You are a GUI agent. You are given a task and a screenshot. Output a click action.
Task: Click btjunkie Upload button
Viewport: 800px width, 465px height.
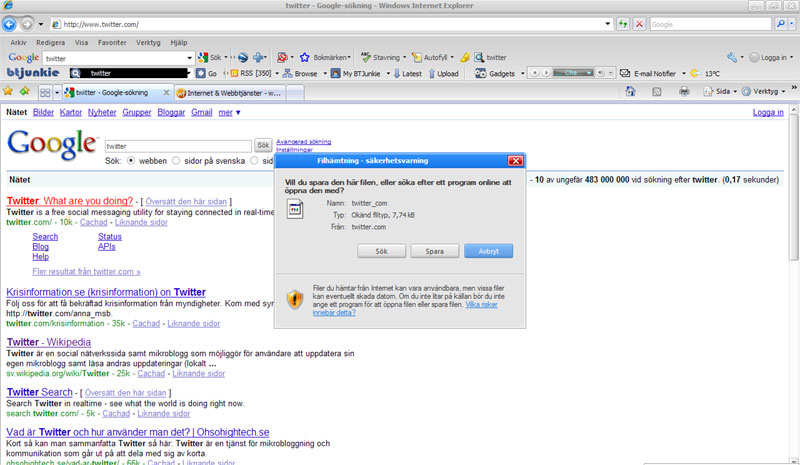(x=443, y=74)
